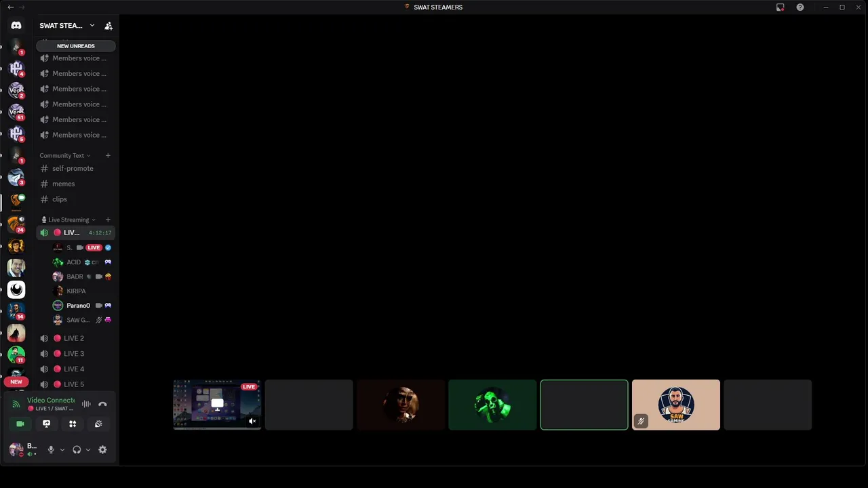The image size is (868, 488).
Task: Open the white circular eclipse server icon
Action: point(16,289)
